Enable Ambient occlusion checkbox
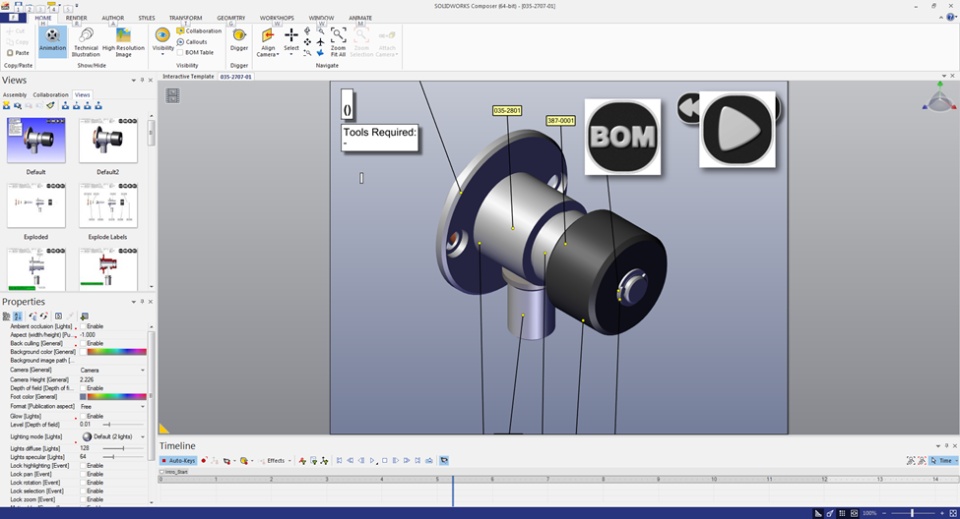This screenshot has width=960, height=519. pyautogui.click(x=83, y=326)
